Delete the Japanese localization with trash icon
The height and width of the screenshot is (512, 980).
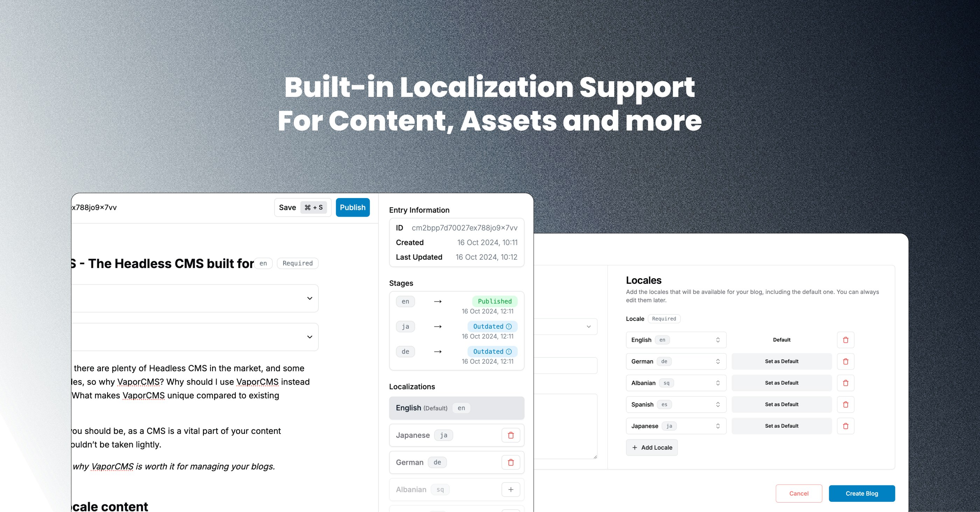tap(511, 435)
